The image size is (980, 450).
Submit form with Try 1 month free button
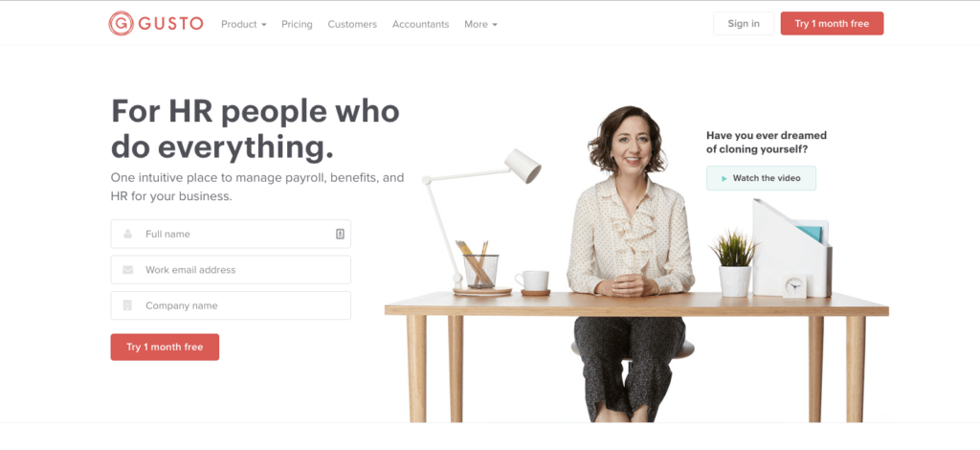click(x=165, y=347)
